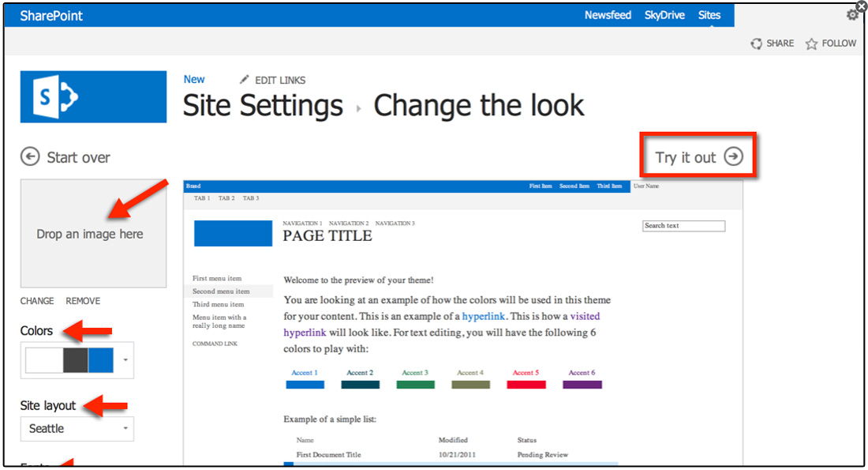
Task: Open the Site layout Seattle dropdown
Action: pyautogui.click(x=77, y=429)
